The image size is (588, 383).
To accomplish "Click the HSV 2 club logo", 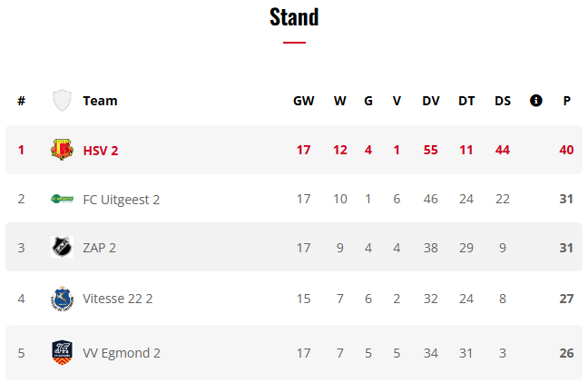I will pos(62,150).
